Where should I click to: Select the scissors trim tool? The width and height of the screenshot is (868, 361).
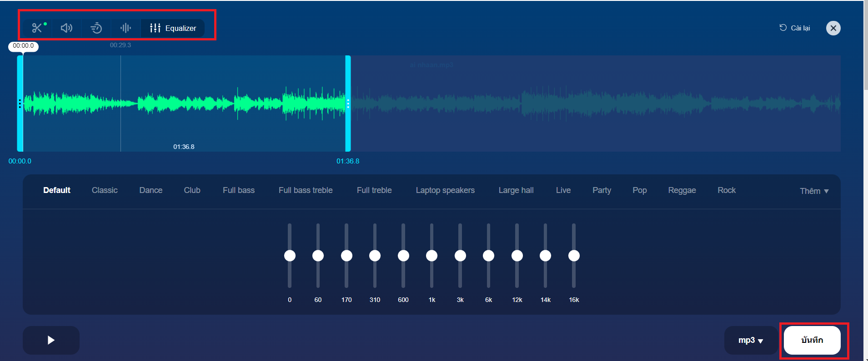point(37,28)
